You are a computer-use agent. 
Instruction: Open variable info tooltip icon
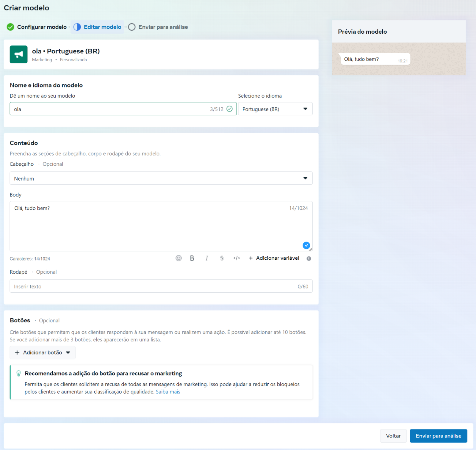click(309, 258)
